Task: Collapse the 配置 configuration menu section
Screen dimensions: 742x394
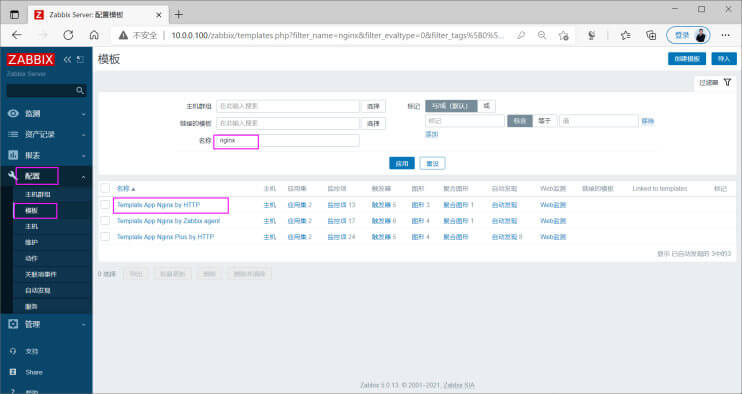Action: click(x=46, y=176)
